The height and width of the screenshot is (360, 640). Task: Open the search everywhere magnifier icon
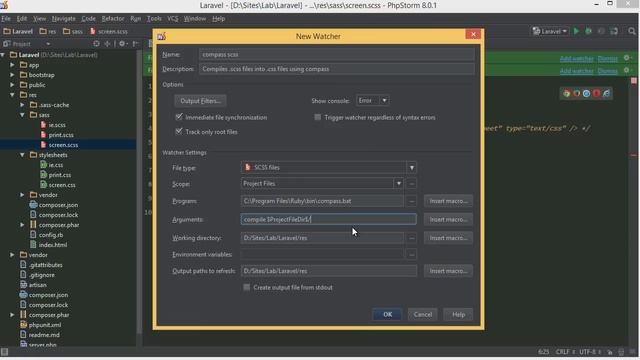(632, 31)
